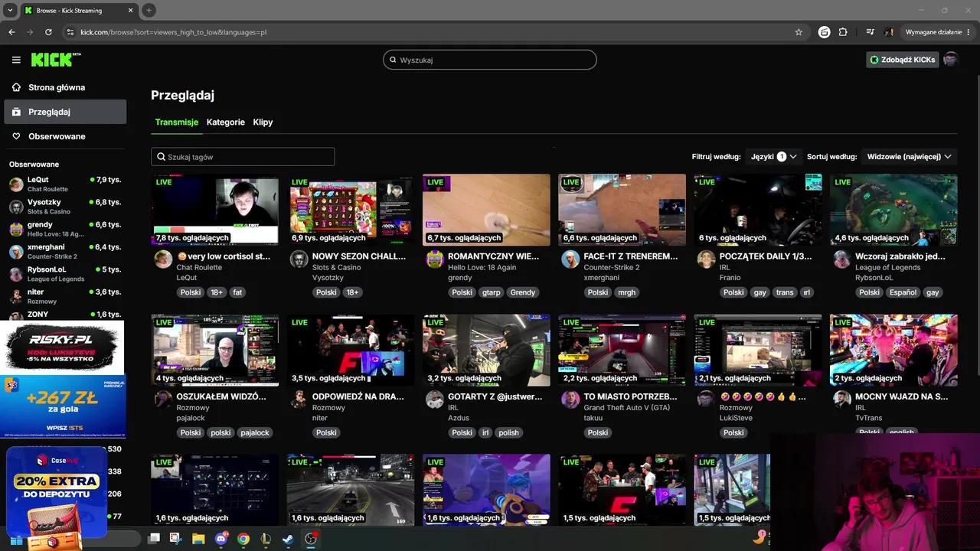The height and width of the screenshot is (551, 980).
Task: Open the Strona główna home icon
Action: [16, 87]
